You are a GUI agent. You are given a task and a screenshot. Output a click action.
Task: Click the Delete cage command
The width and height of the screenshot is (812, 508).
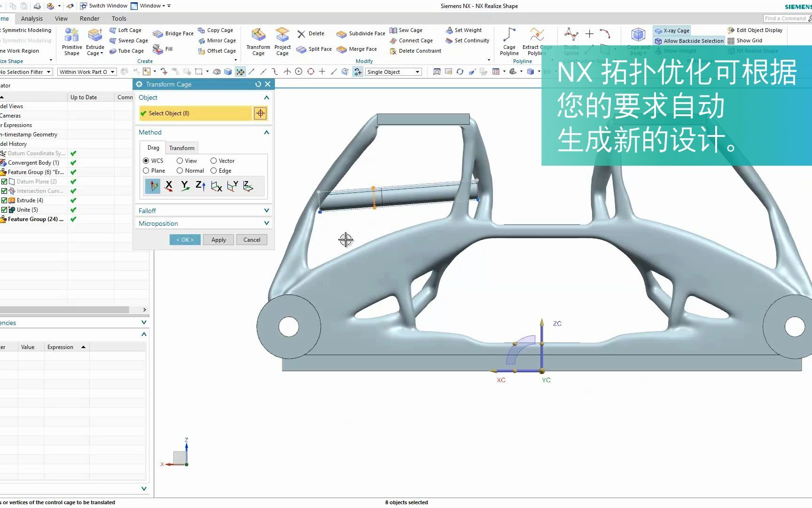311,33
